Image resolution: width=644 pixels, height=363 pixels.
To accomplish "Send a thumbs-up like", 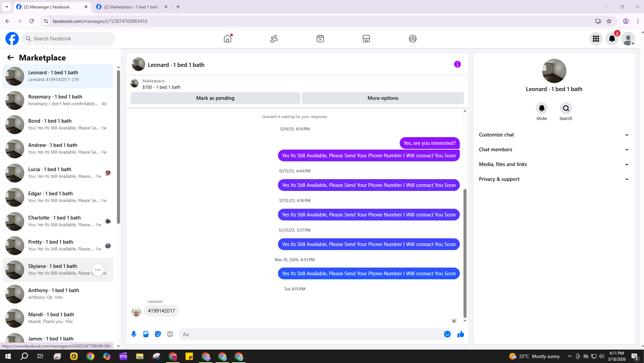I will click(x=461, y=334).
